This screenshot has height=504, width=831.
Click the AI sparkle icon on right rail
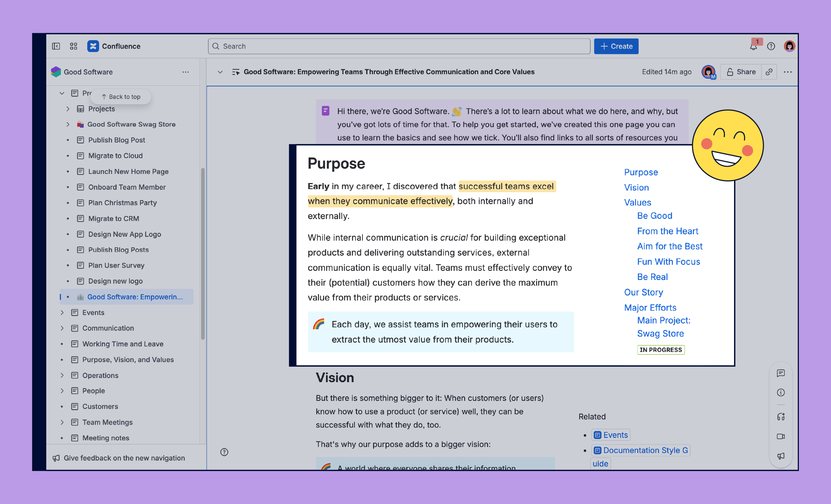point(780,417)
